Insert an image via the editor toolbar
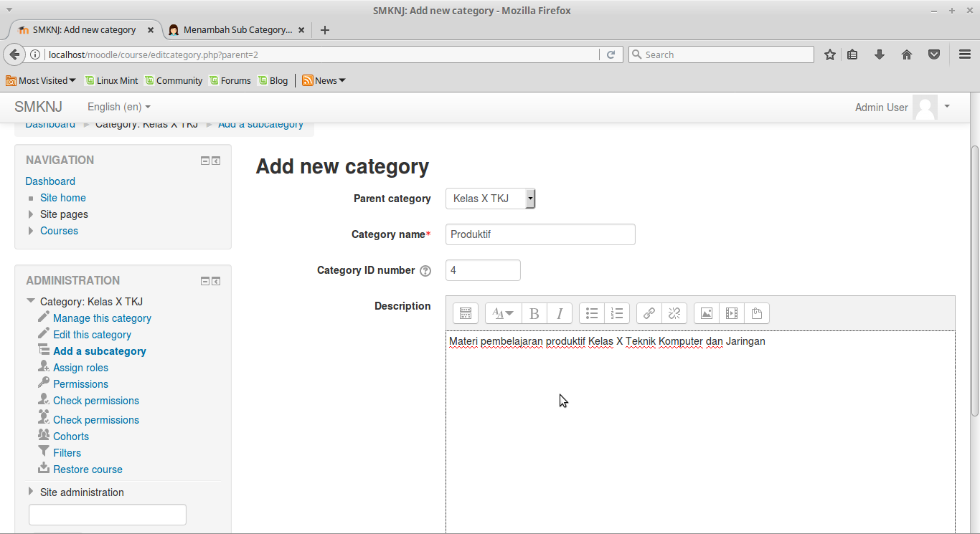 point(707,313)
